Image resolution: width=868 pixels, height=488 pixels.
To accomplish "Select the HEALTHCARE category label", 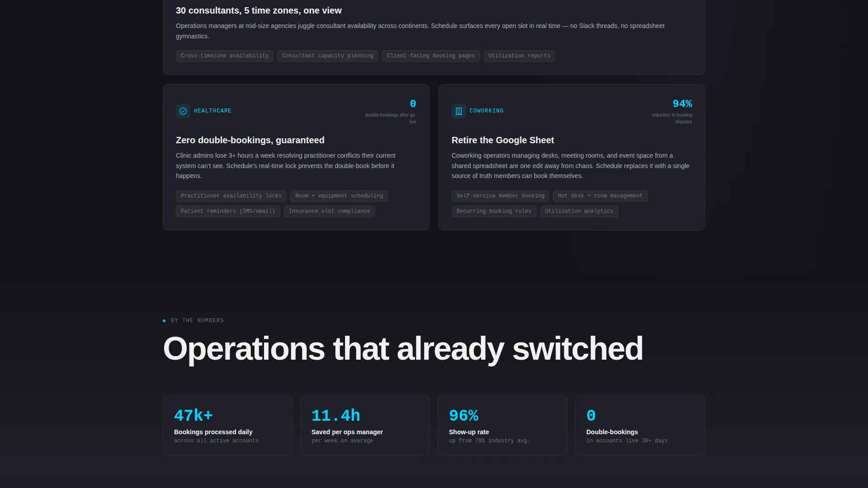I will (212, 111).
